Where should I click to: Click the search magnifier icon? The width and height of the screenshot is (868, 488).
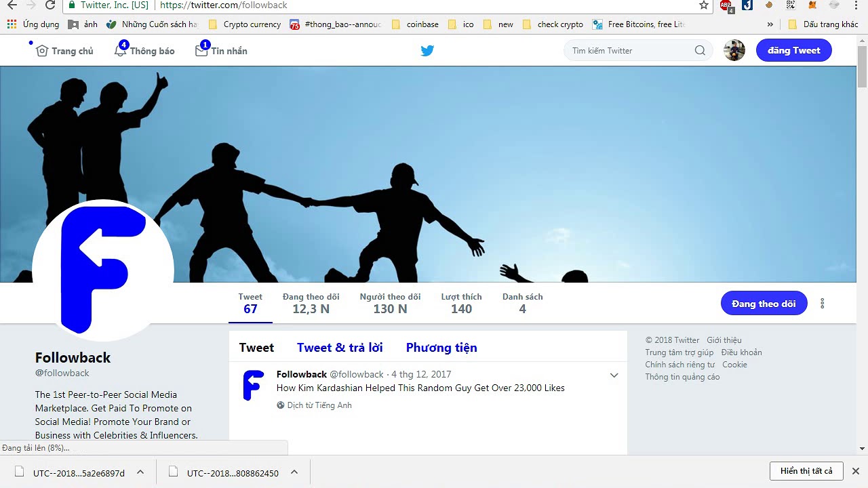(700, 51)
